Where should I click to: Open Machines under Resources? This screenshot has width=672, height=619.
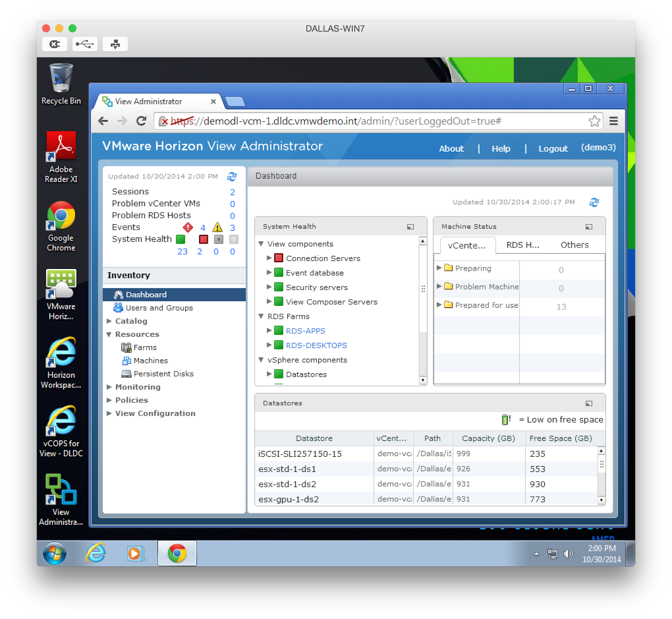(x=150, y=361)
